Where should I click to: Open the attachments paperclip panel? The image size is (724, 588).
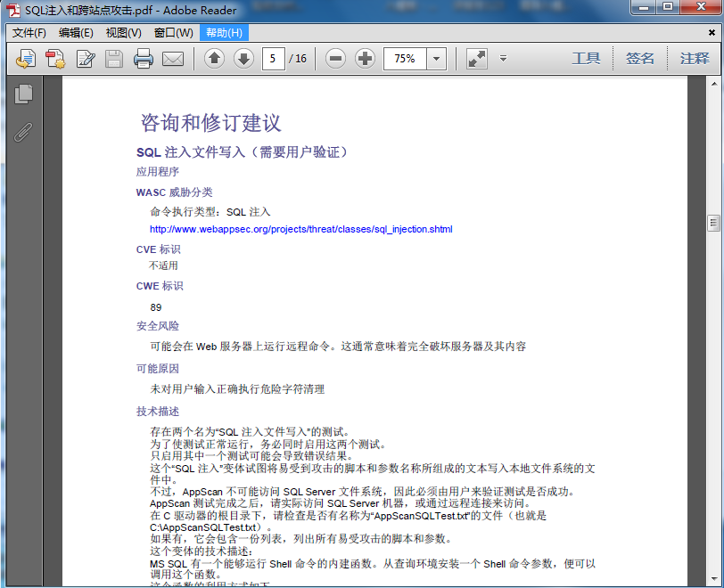point(23,133)
